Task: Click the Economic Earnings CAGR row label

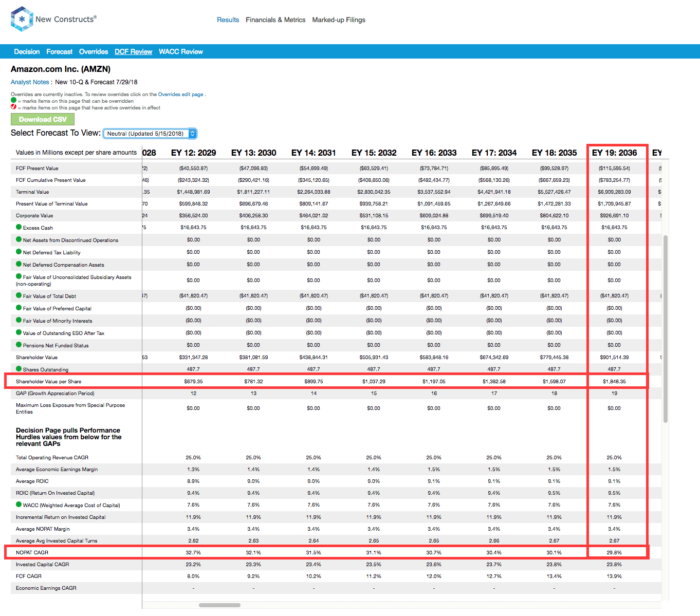Action: pos(46,588)
